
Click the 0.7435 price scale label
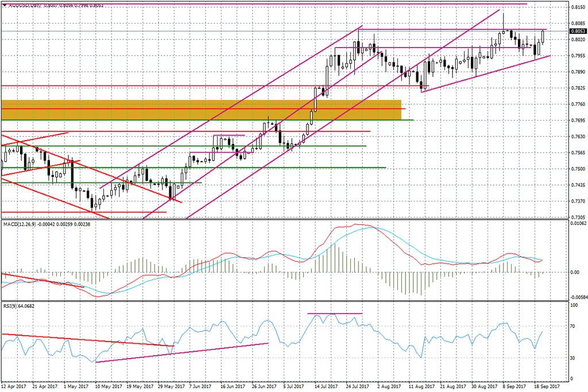point(579,185)
